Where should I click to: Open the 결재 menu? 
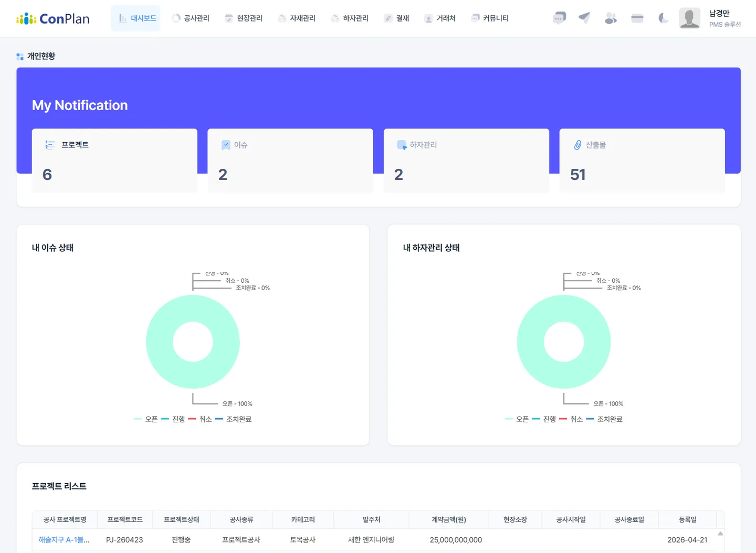pos(396,18)
